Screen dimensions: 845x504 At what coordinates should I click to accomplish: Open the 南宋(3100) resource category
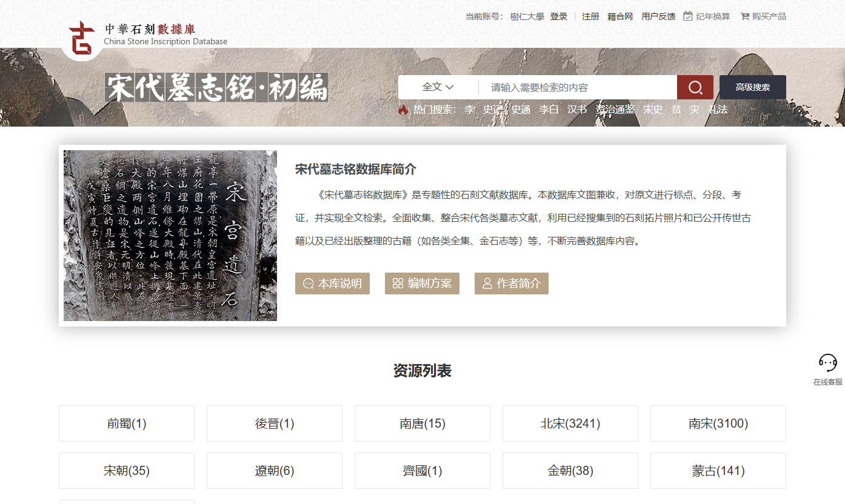click(x=718, y=423)
